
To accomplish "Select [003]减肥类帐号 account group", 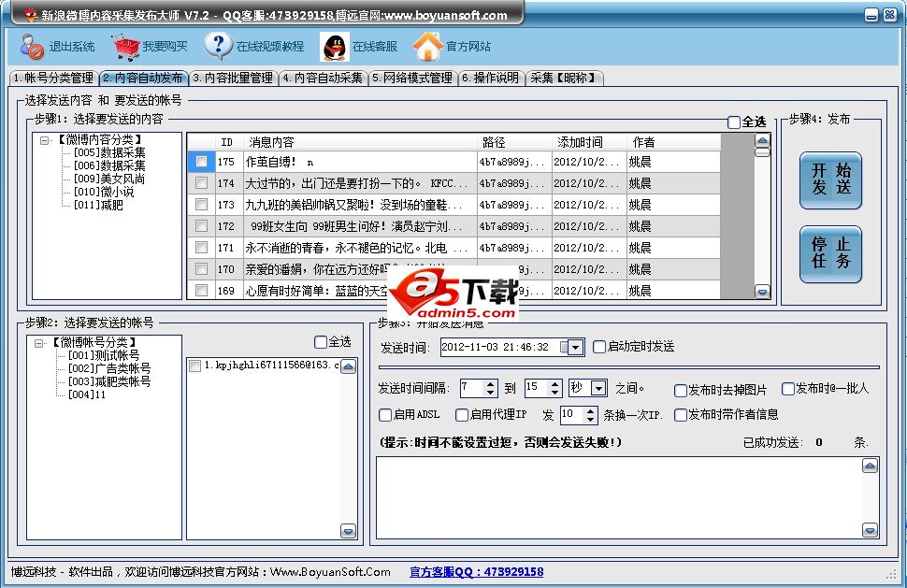I will [109, 381].
